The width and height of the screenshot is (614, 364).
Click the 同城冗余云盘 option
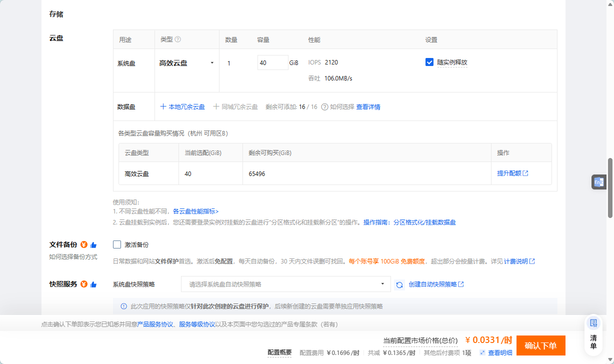point(235,107)
